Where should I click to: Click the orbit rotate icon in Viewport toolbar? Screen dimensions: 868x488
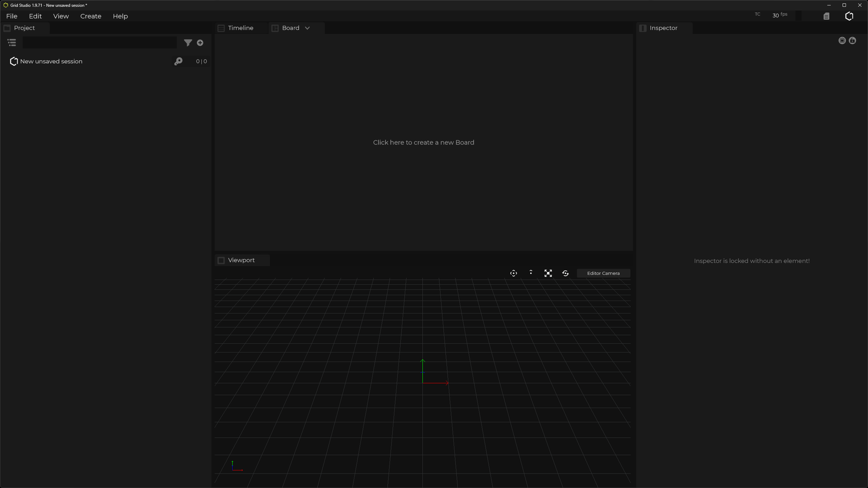tap(566, 273)
